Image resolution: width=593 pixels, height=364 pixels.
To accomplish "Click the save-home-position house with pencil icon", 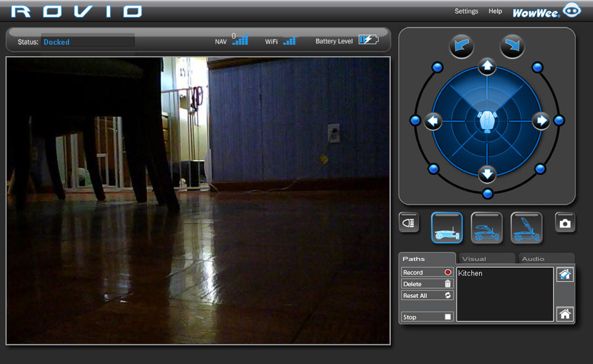I will pyautogui.click(x=565, y=275).
